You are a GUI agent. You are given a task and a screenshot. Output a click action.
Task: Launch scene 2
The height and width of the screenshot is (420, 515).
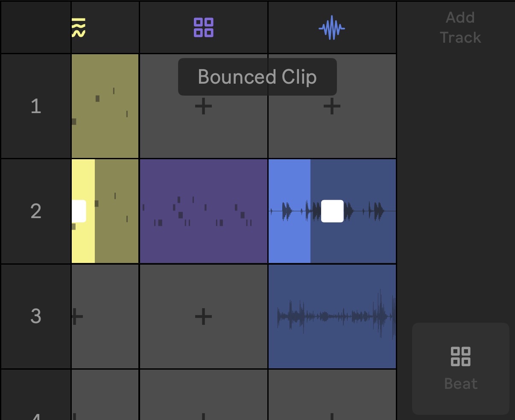point(36,211)
